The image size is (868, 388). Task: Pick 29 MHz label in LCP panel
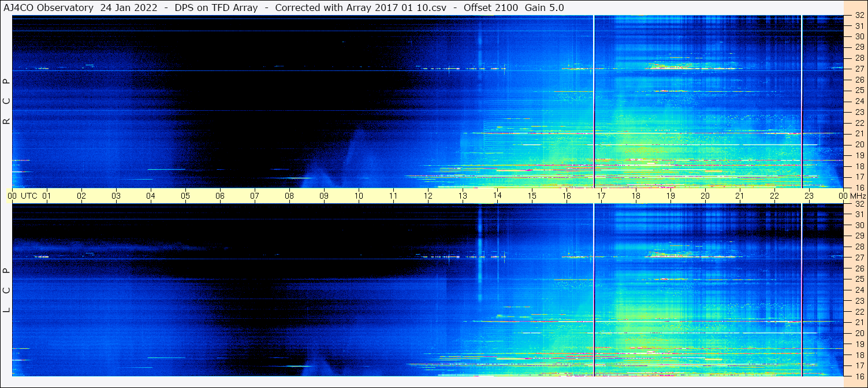point(859,236)
